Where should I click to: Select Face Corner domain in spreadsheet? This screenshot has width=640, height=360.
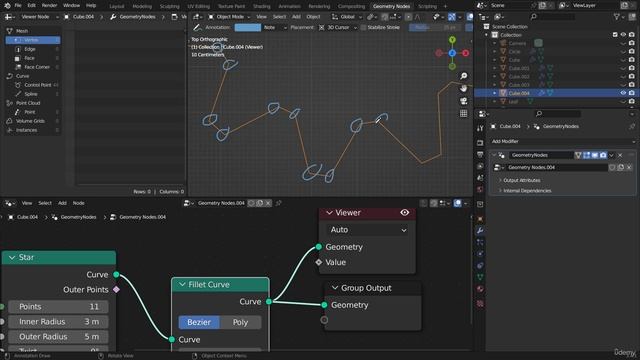37,67
